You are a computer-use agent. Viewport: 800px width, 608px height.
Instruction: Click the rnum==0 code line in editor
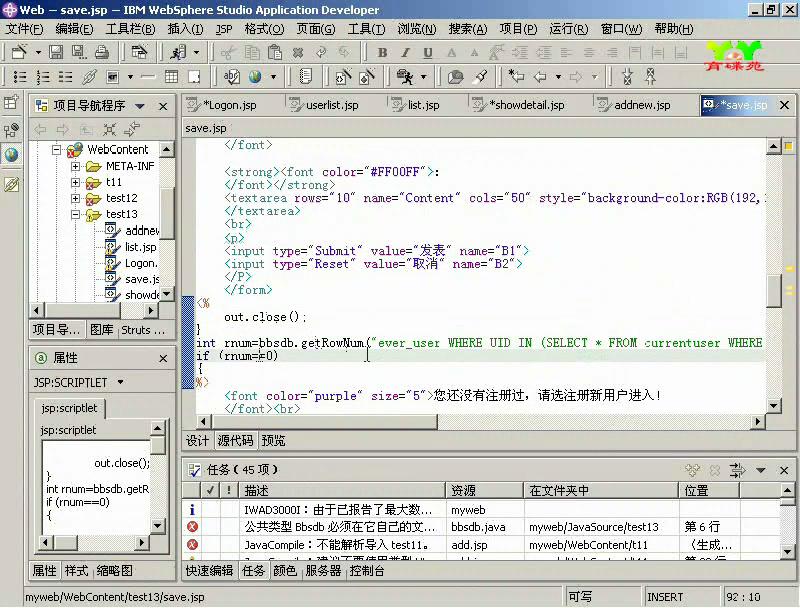click(238, 356)
